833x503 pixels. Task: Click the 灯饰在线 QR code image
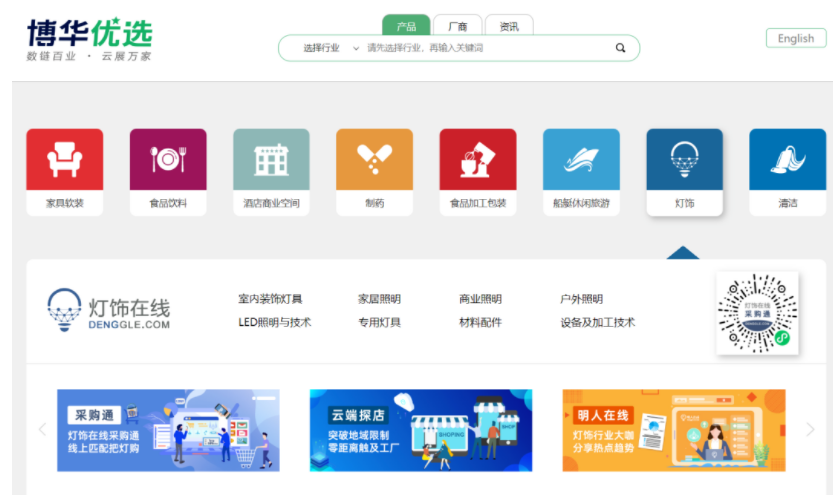click(757, 313)
